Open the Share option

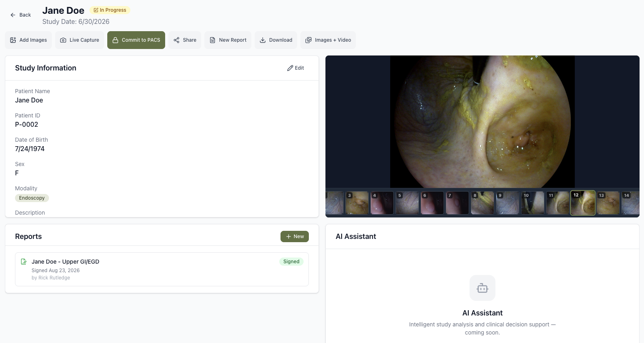[185, 40]
